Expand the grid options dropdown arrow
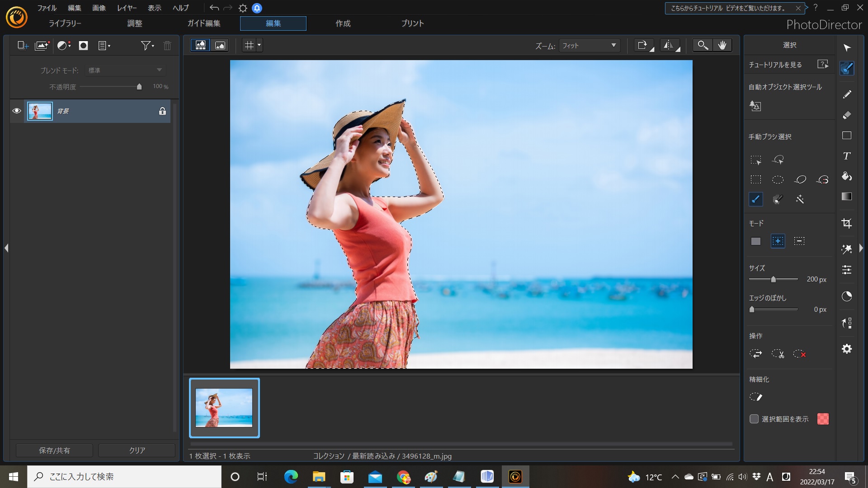868x488 pixels. [259, 45]
